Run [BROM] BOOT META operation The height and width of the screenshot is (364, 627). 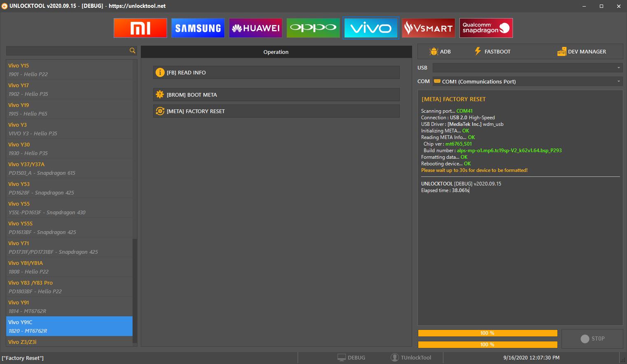pyautogui.click(x=276, y=95)
